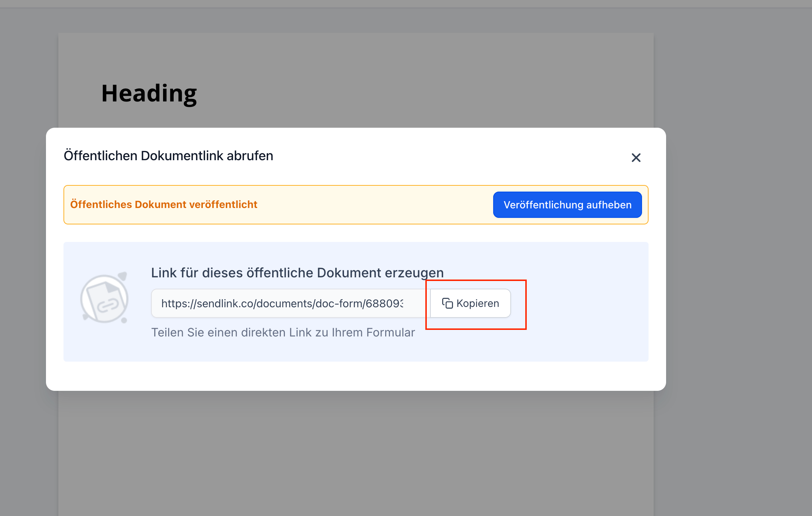Click the dialog title Öffentlichen Dokumentlink abrufen
Viewport: 812px width, 516px height.
[x=168, y=156]
